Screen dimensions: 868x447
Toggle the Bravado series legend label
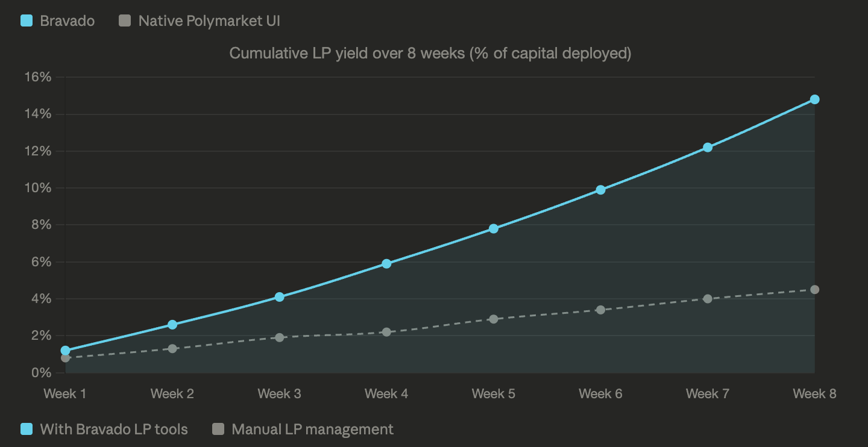pos(67,20)
